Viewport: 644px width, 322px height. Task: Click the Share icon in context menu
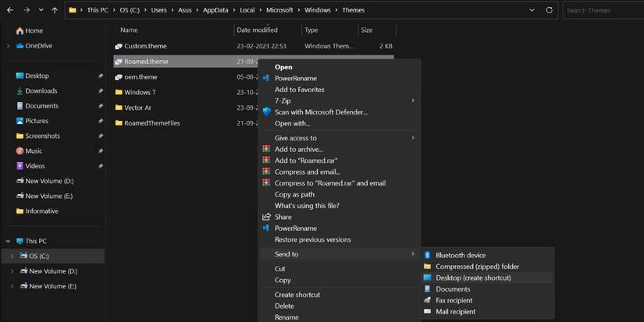point(267,217)
